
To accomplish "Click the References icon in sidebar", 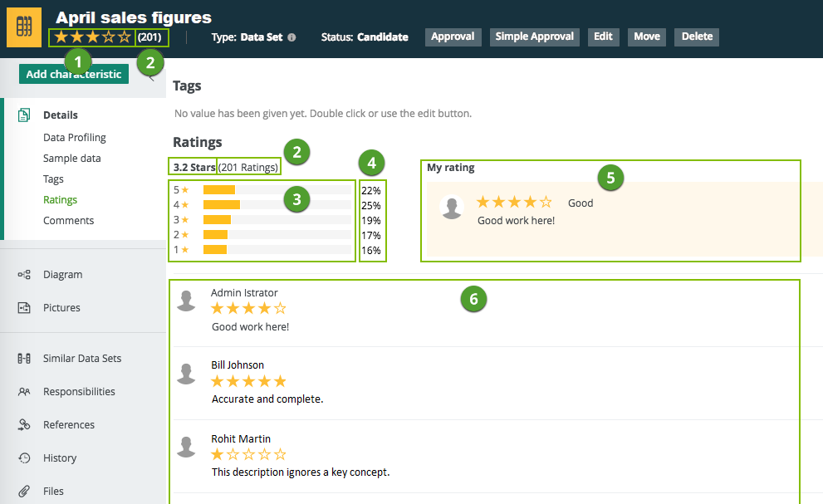I will coord(24,425).
